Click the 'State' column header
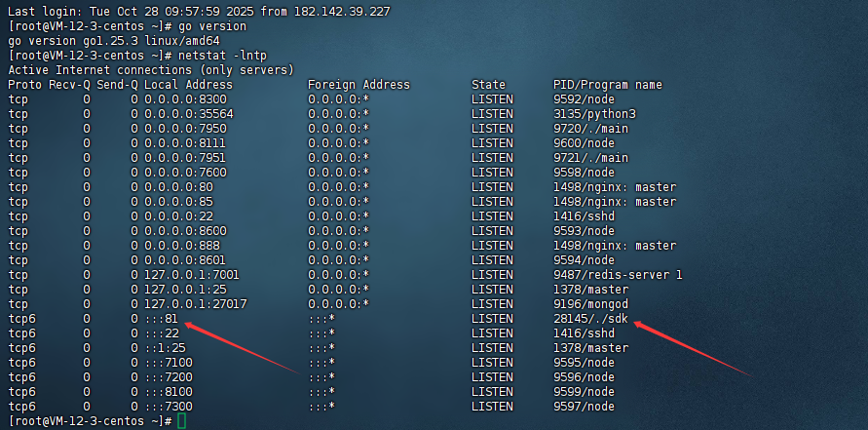Viewport: 868px width, 430px height. (488, 85)
